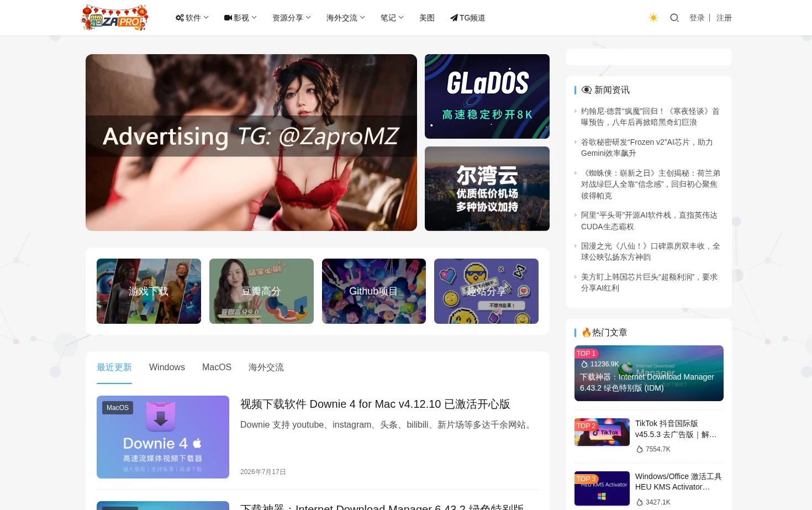Open the ZAPRO site logo
This screenshot has height=510, width=812.
115,18
